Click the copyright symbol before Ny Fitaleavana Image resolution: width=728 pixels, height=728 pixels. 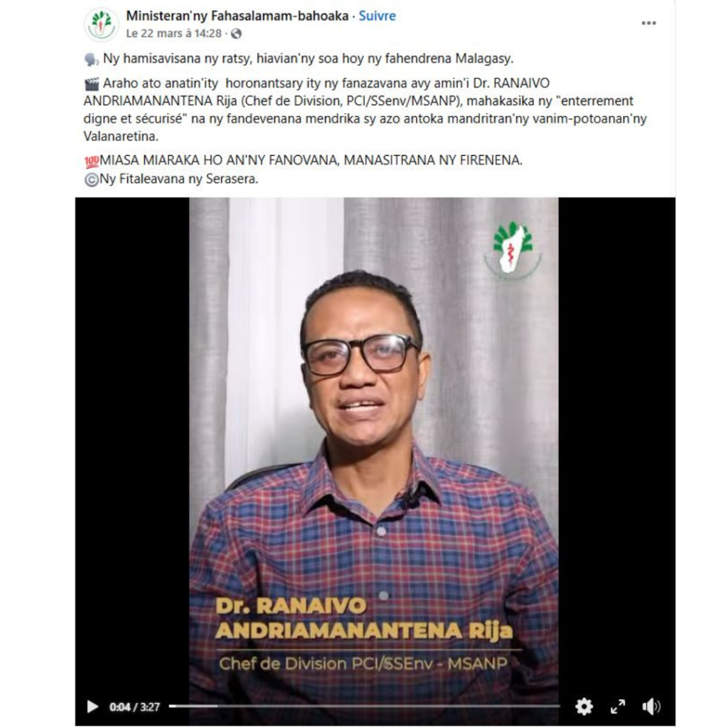pyautogui.click(x=92, y=180)
